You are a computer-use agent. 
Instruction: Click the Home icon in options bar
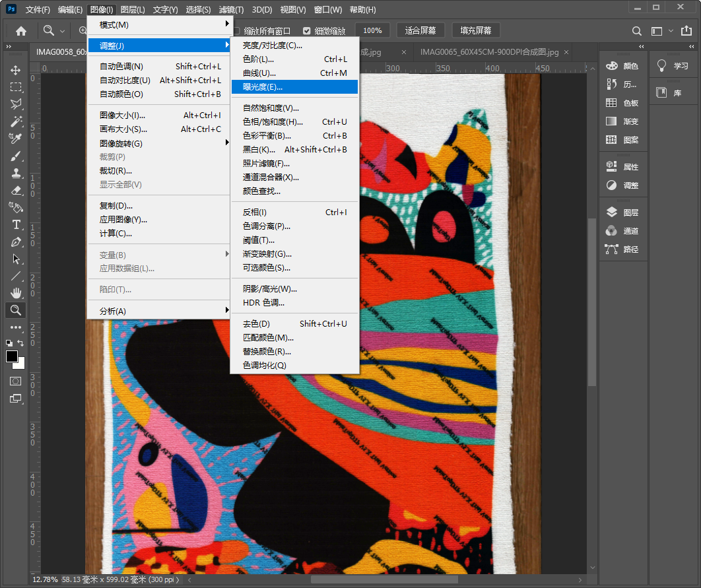point(21,30)
